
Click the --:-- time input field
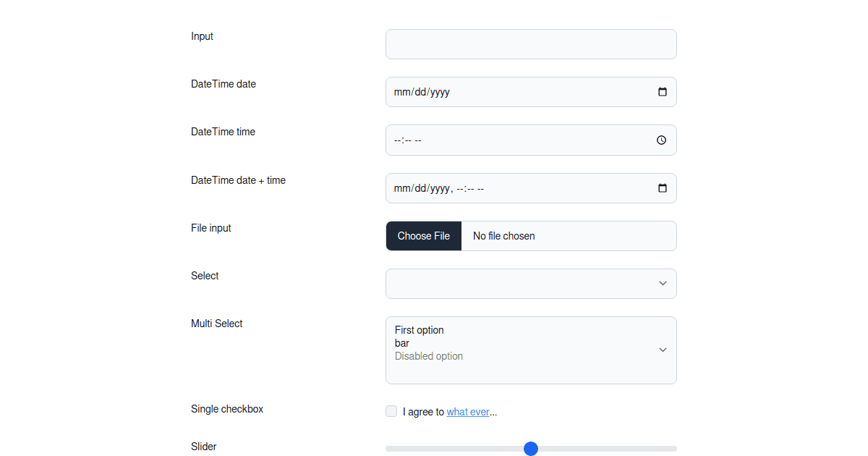point(506,140)
